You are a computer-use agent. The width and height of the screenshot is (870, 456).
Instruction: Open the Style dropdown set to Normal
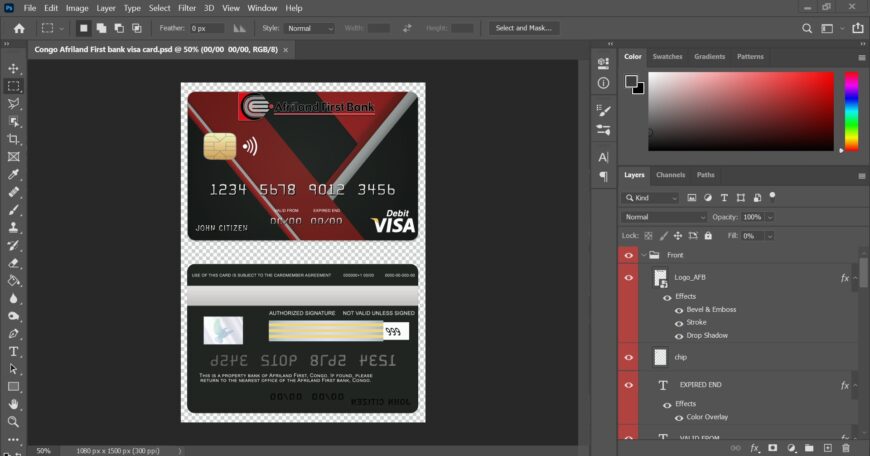[309, 28]
